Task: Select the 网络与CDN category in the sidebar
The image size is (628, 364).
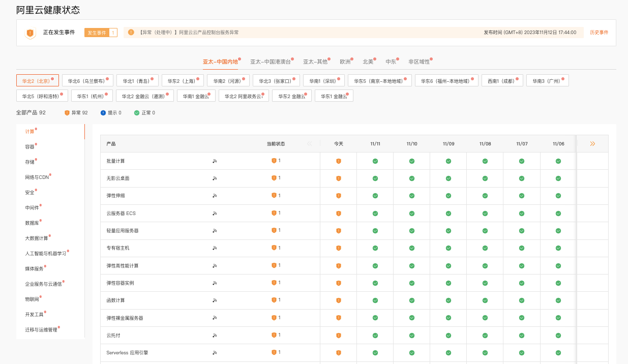Action: [x=37, y=177]
